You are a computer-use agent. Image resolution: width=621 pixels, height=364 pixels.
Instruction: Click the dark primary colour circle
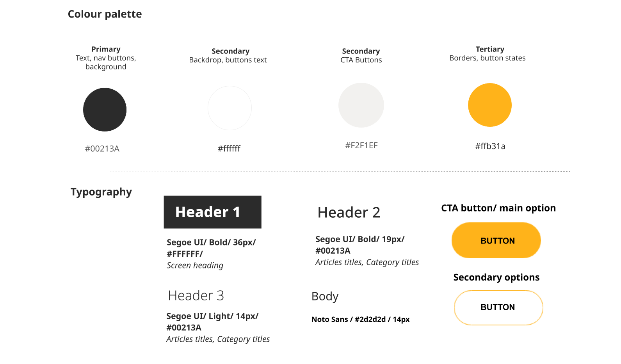[105, 110]
